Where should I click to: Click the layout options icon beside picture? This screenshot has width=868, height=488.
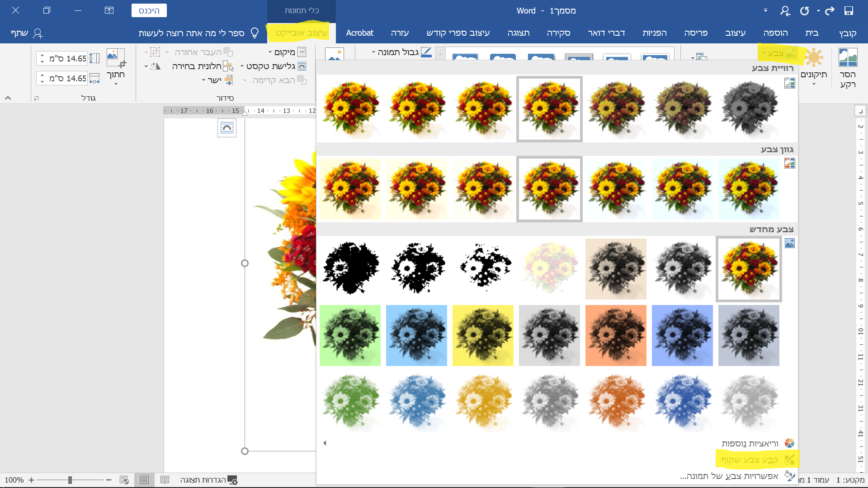click(x=226, y=128)
